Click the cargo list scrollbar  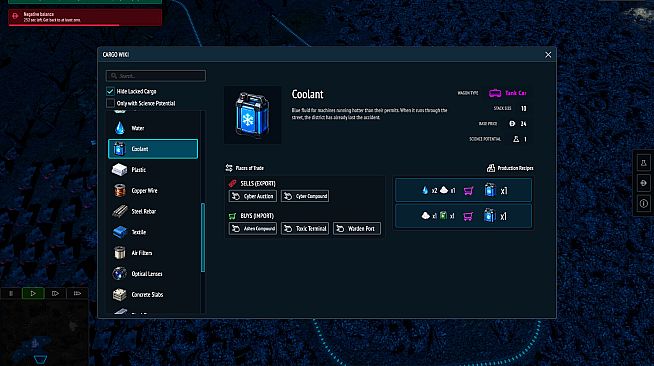click(x=203, y=237)
